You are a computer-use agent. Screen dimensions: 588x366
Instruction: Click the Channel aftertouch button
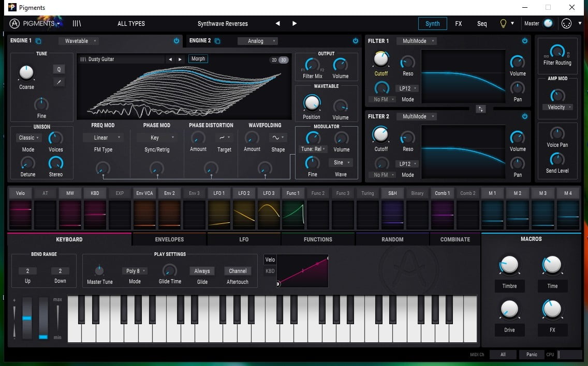[x=238, y=271]
